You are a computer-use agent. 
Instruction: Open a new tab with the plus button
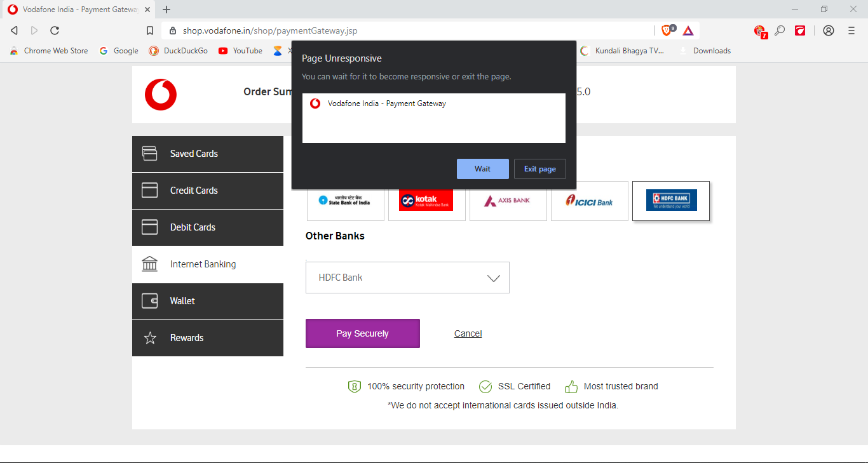(166, 10)
